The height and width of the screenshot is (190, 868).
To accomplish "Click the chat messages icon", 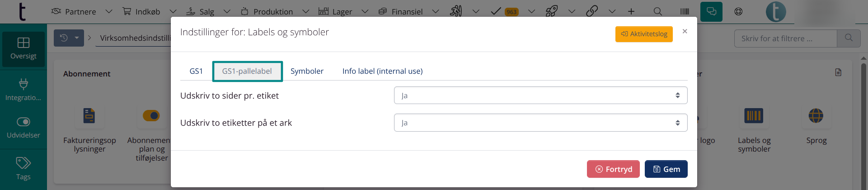I will [711, 11].
